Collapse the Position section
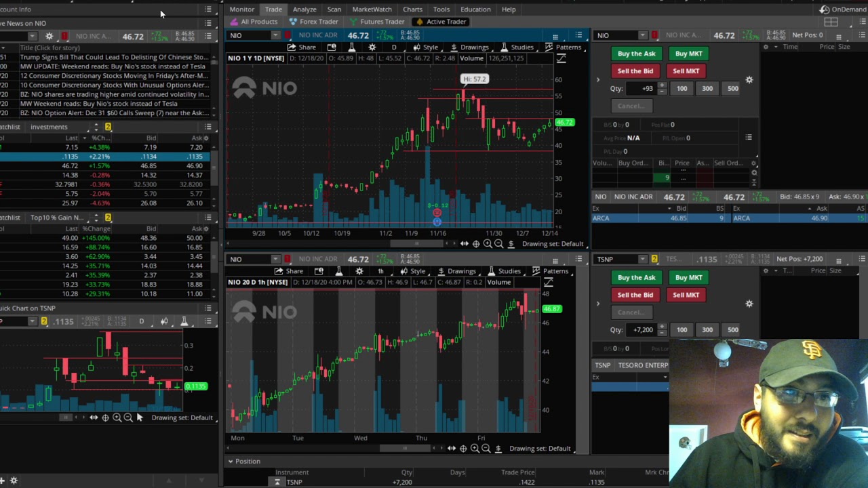Image resolution: width=868 pixels, height=488 pixels. click(x=231, y=462)
